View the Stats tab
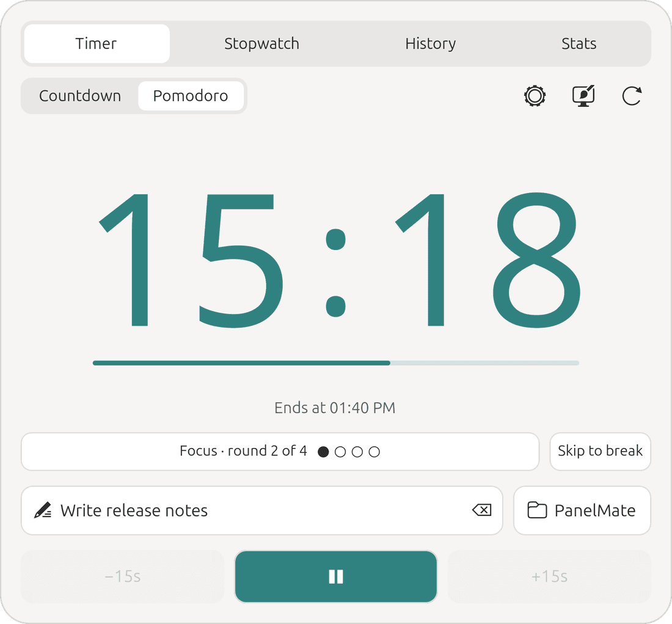672x624 pixels. coord(579,44)
